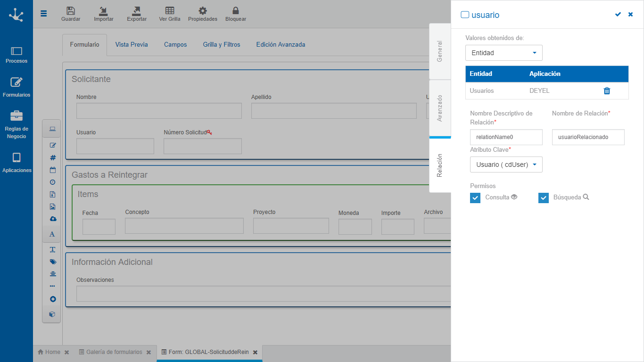644x362 pixels.
Task: Click the Fecha input field
Action: (99, 227)
